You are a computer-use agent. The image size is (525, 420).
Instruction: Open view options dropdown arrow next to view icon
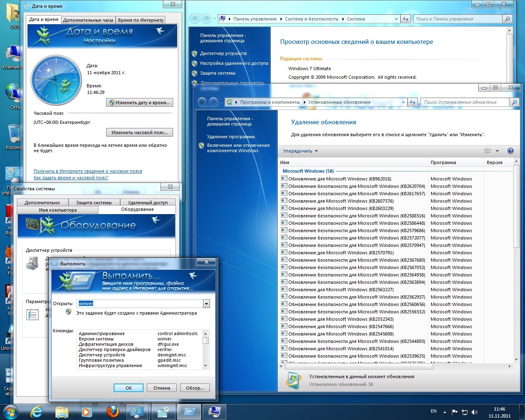tap(497, 151)
